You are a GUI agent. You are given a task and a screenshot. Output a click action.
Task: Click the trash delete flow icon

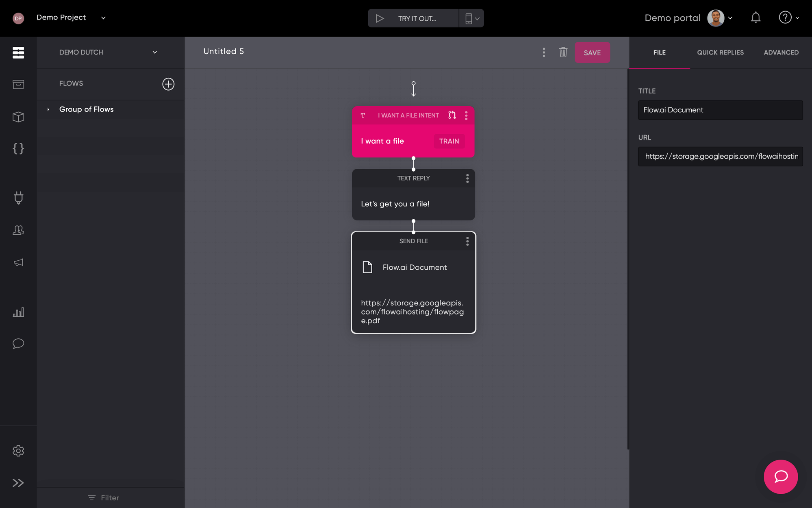563,52
